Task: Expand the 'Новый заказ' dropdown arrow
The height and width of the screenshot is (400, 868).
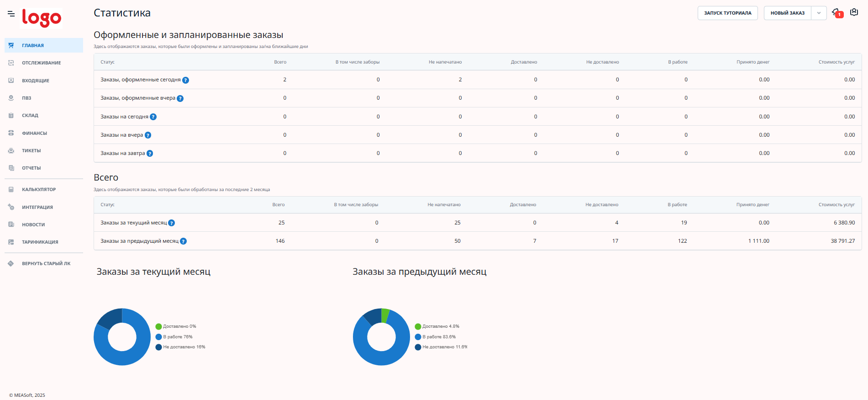Action: click(819, 13)
